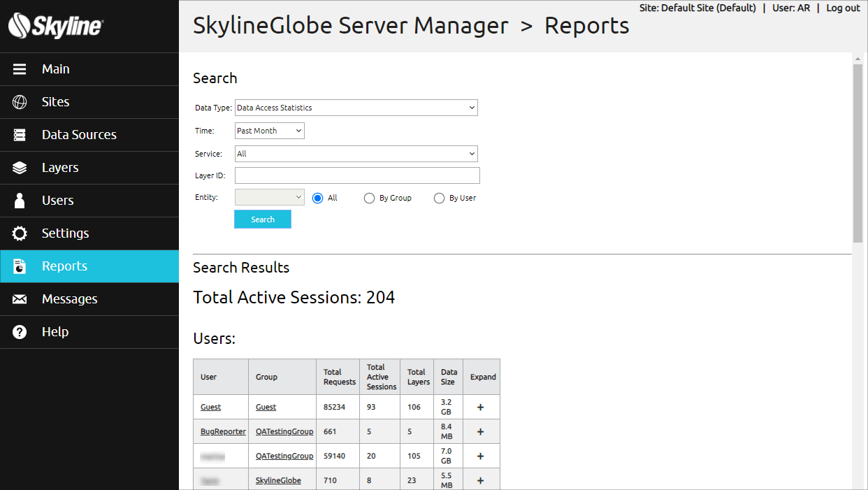Viewport: 868px width, 490px height.
Task: Click the 8.4 MB data size cell
Action: (449, 432)
